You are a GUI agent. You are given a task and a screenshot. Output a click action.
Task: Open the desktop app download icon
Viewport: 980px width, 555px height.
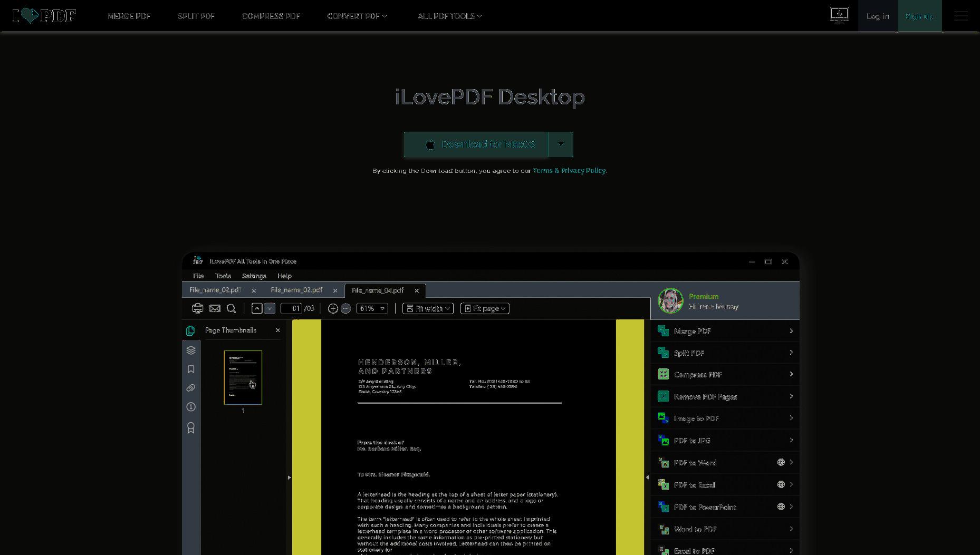[x=839, y=15]
